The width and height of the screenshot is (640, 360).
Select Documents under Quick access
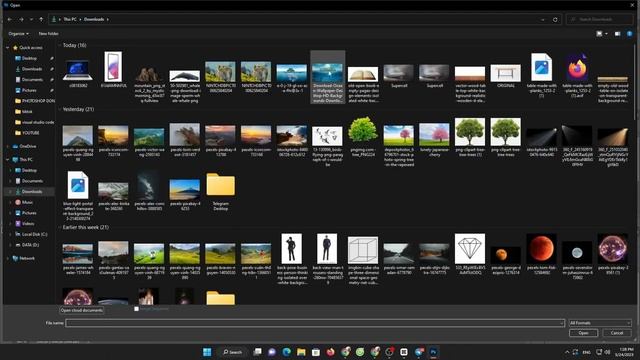click(x=32, y=80)
